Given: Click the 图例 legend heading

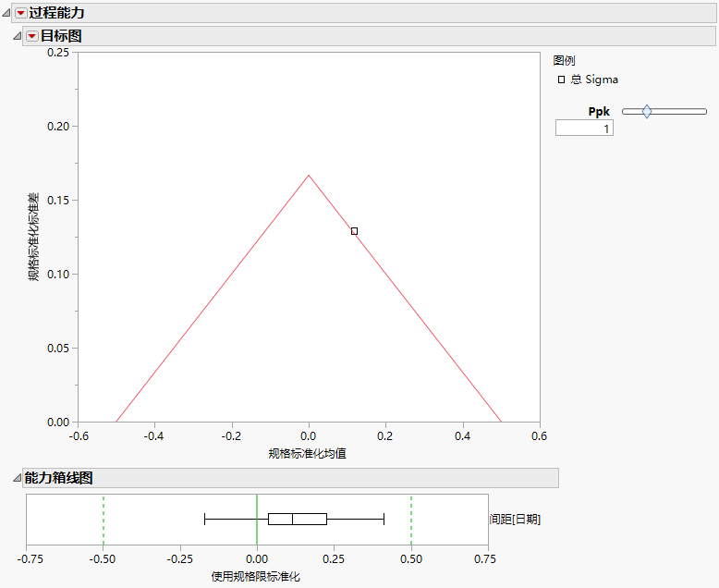Looking at the screenshot, I should coord(564,60).
